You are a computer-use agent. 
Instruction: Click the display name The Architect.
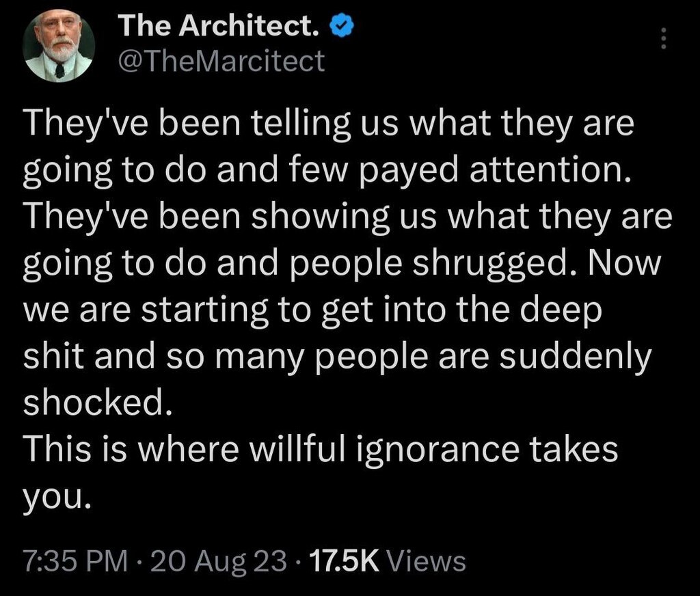219,25
